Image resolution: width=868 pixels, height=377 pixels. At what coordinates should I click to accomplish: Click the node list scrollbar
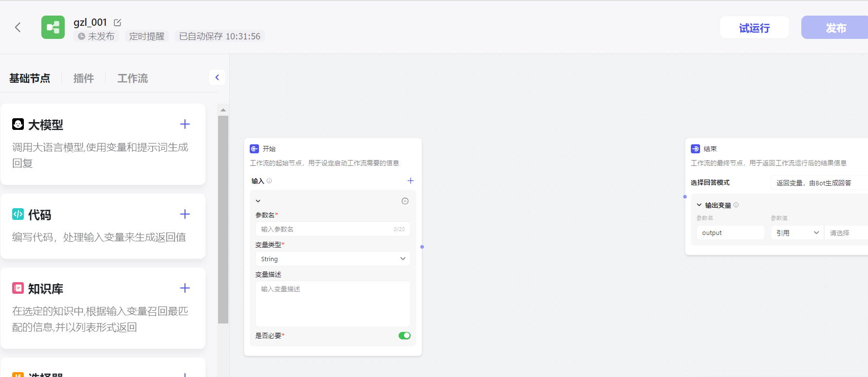(223, 219)
